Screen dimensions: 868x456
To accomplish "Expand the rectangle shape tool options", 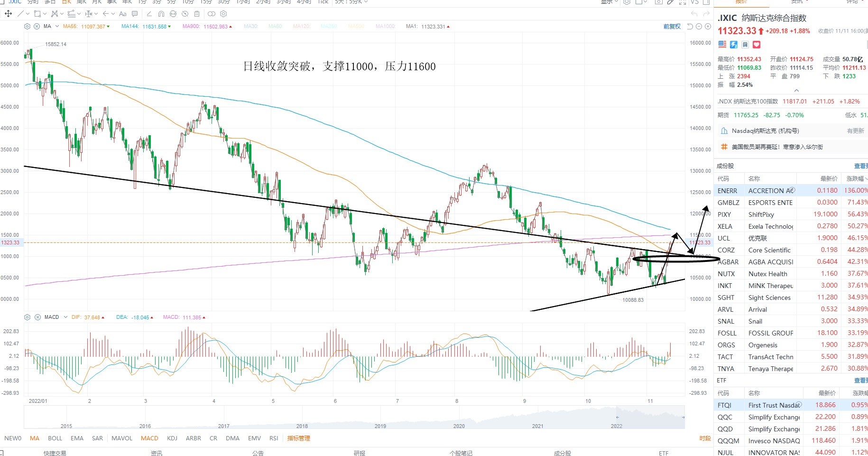I will pyautogui.click(x=45, y=14).
